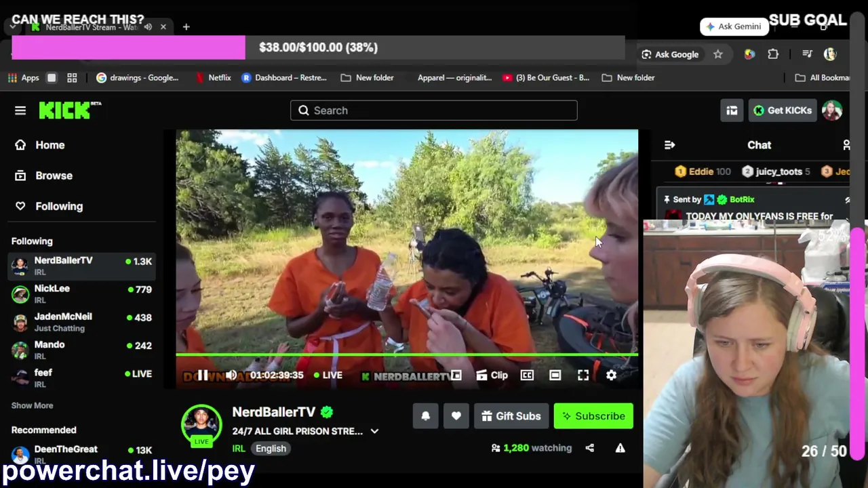
Task: Open the player settings gear
Action: 611,375
